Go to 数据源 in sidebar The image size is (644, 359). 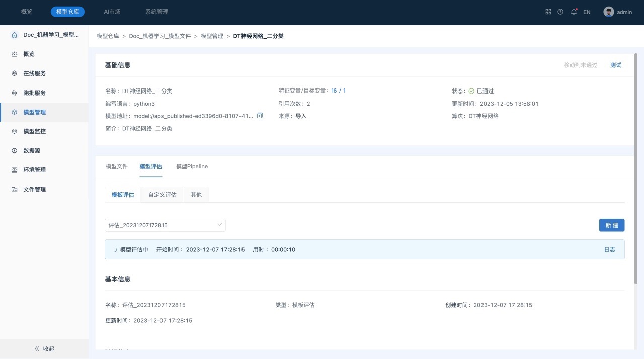[x=31, y=150]
